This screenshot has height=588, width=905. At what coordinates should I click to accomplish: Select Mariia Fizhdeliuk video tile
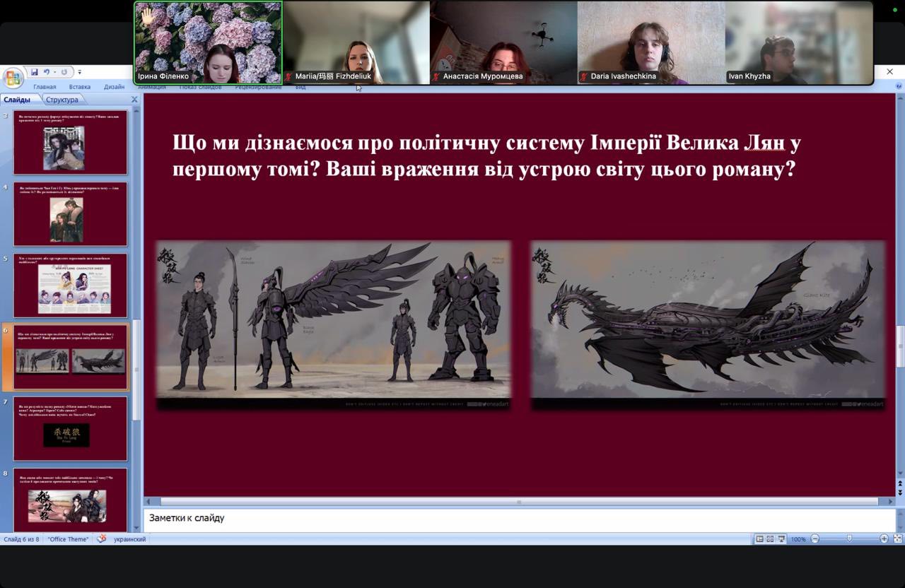(x=356, y=42)
